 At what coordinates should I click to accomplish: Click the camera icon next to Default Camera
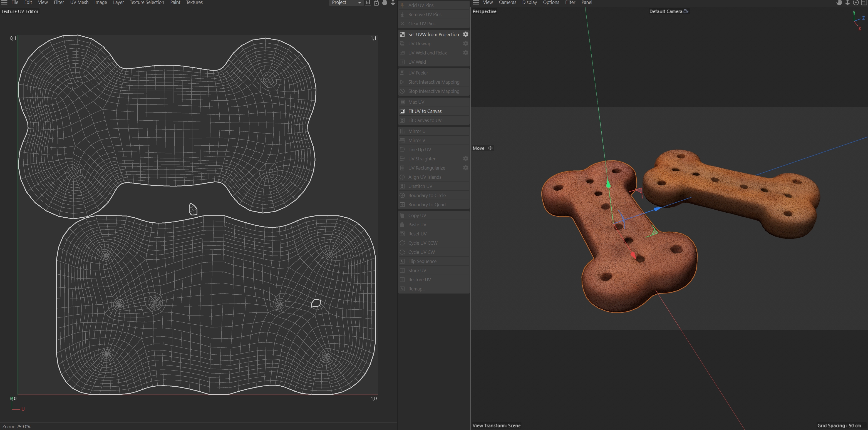[x=686, y=11]
